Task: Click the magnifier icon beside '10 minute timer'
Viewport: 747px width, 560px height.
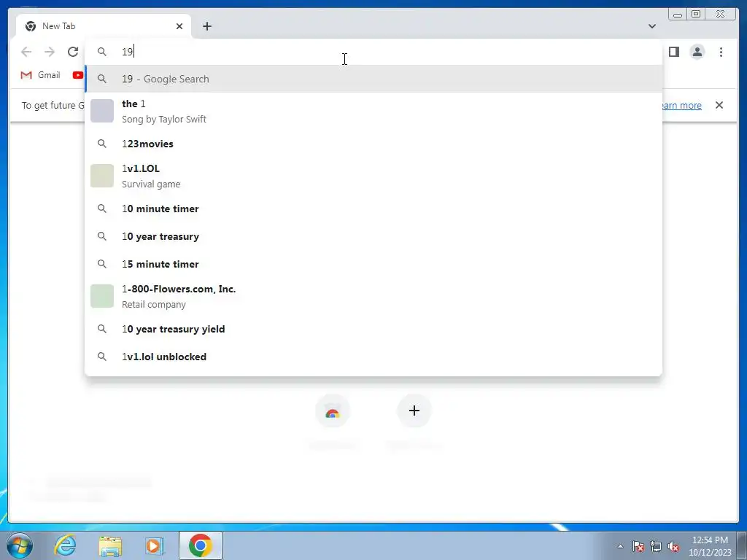Action: [102, 209]
